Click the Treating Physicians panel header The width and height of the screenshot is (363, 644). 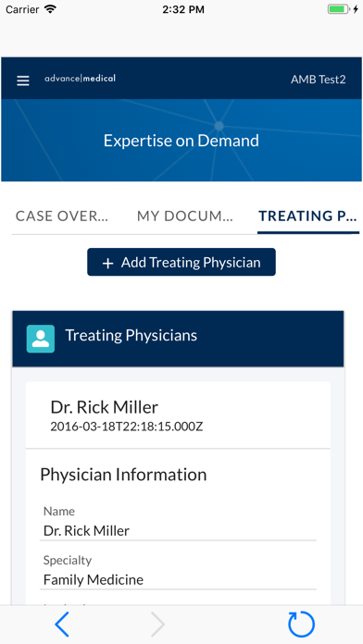(178, 339)
